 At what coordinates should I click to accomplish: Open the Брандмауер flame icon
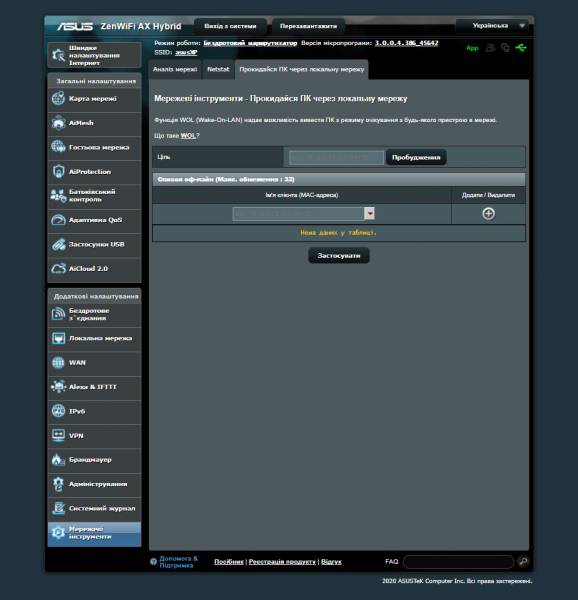click(x=58, y=460)
